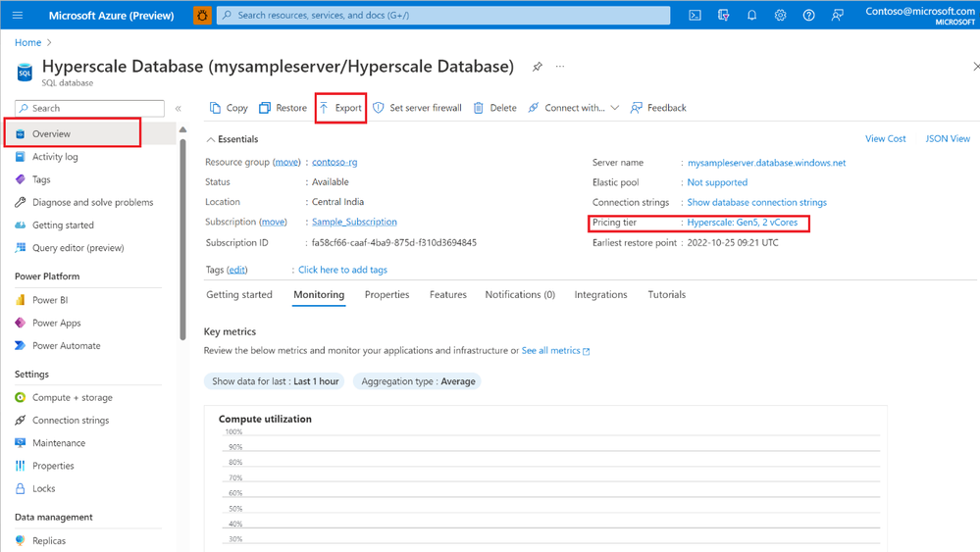Screen dimensions: 980x552
Task: Open Power Automate menu item
Action: (x=67, y=345)
